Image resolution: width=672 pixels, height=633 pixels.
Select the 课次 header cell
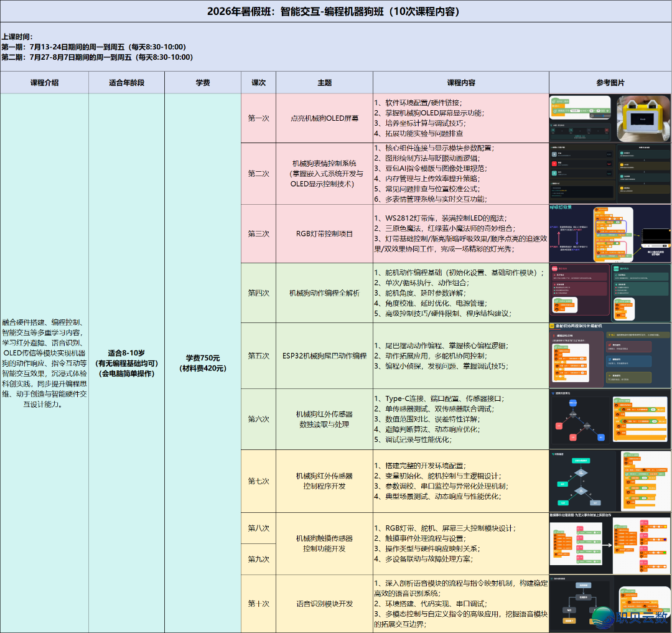[258, 83]
